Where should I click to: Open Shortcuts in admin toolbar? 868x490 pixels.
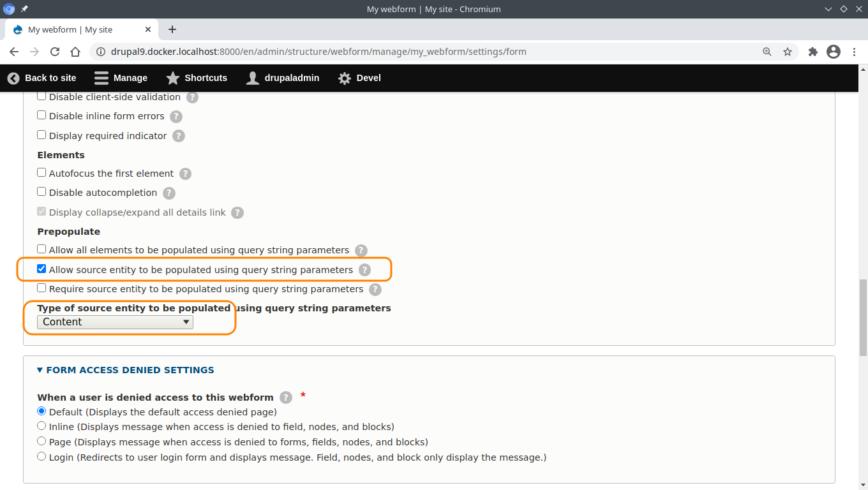(x=197, y=78)
